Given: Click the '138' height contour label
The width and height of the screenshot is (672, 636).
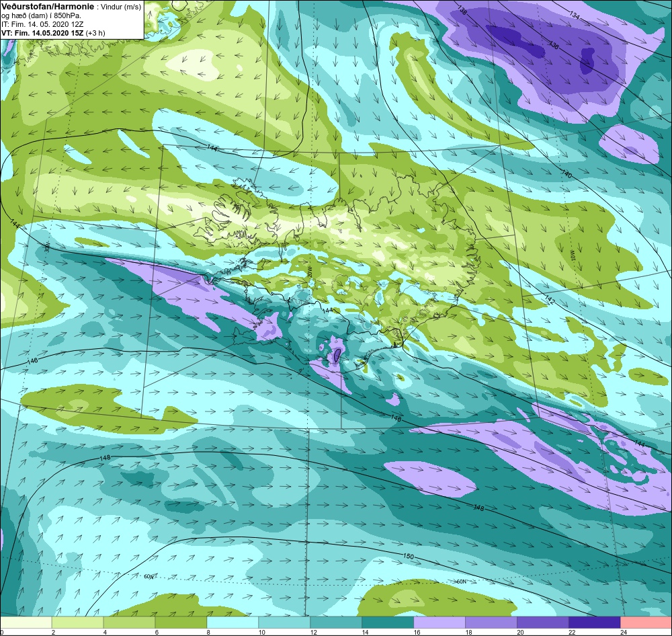Looking at the screenshot, I should 462,10.
